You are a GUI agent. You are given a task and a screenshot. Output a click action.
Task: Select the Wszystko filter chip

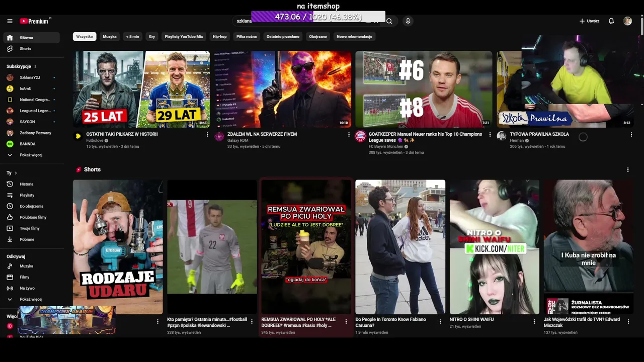(x=85, y=37)
